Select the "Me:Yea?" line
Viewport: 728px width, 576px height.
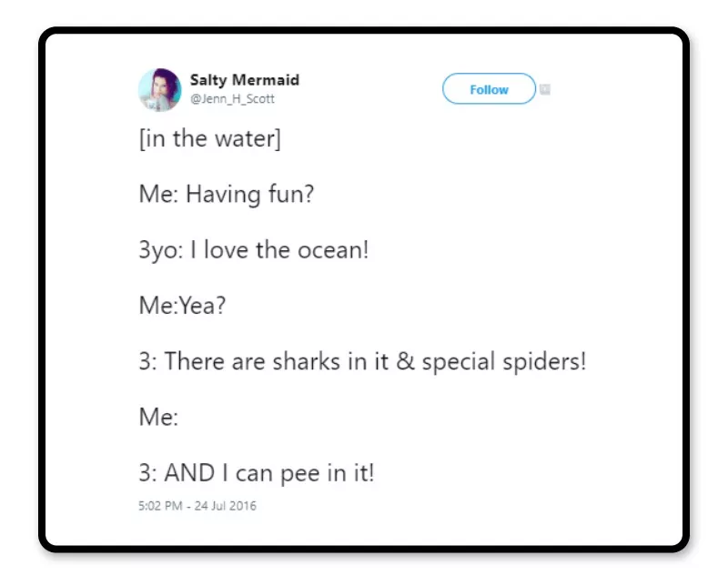tap(183, 306)
